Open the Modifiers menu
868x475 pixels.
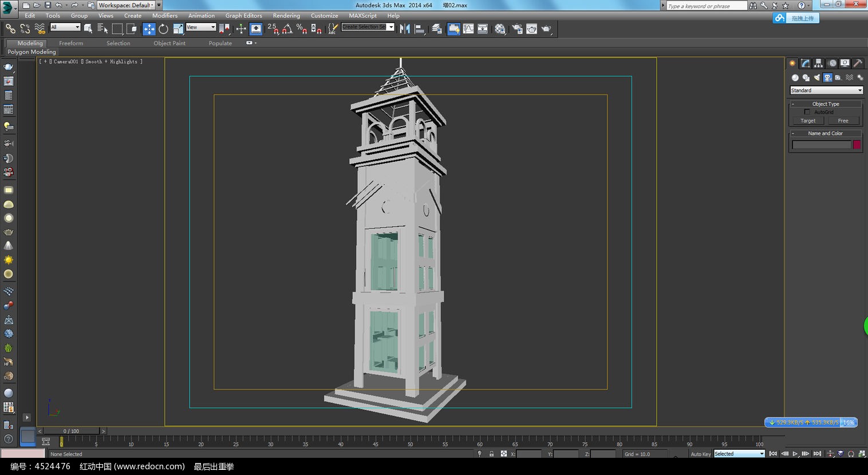(165, 15)
